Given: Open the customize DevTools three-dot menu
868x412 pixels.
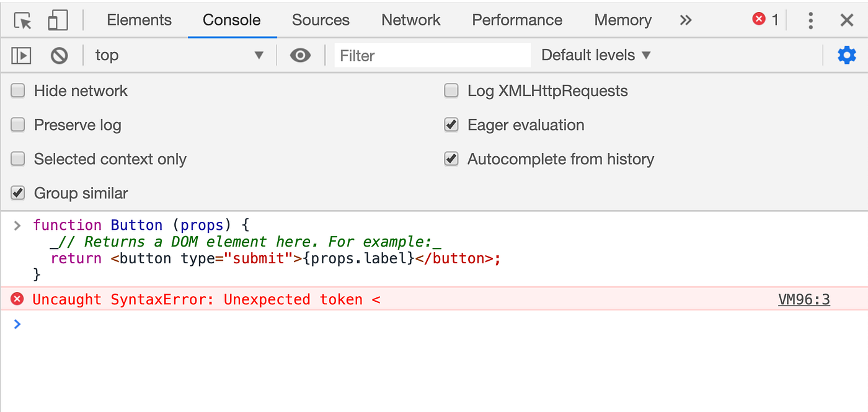Looking at the screenshot, I should (810, 19).
